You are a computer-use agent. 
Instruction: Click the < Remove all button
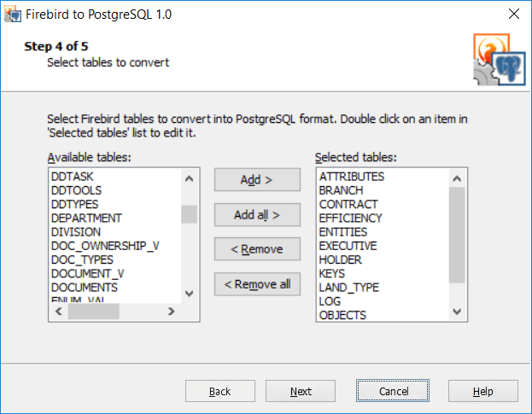[257, 284]
